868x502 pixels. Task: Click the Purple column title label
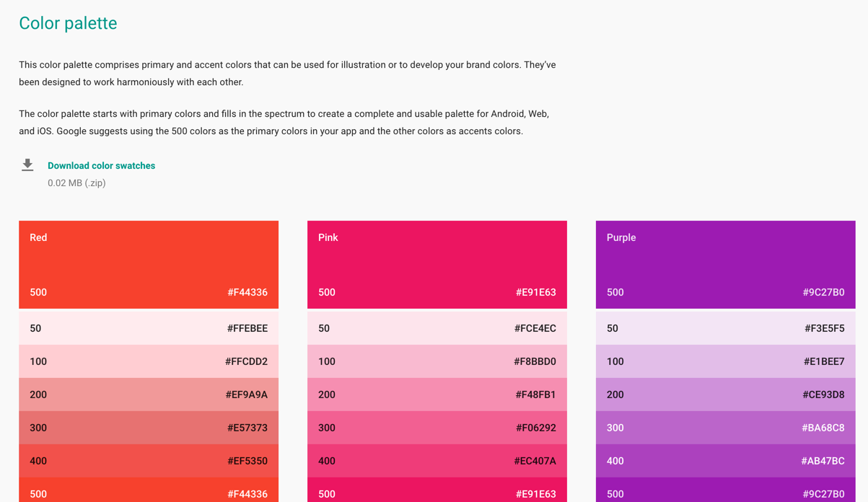(621, 237)
